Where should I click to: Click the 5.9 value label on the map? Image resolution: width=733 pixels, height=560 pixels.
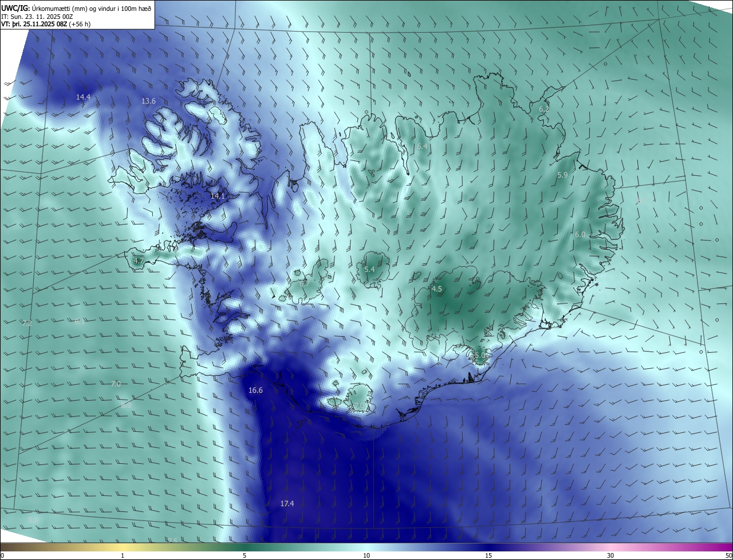tap(562, 175)
